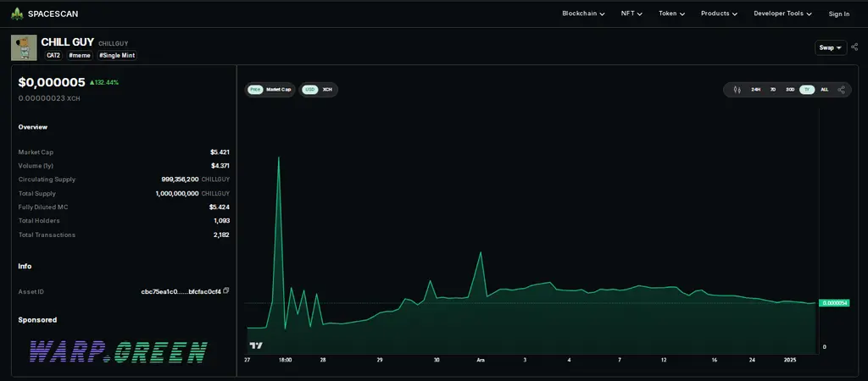Open the CHILL GUY token avatar
Image resolution: width=868 pixels, height=381 pixels.
pyautogui.click(x=24, y=47)
